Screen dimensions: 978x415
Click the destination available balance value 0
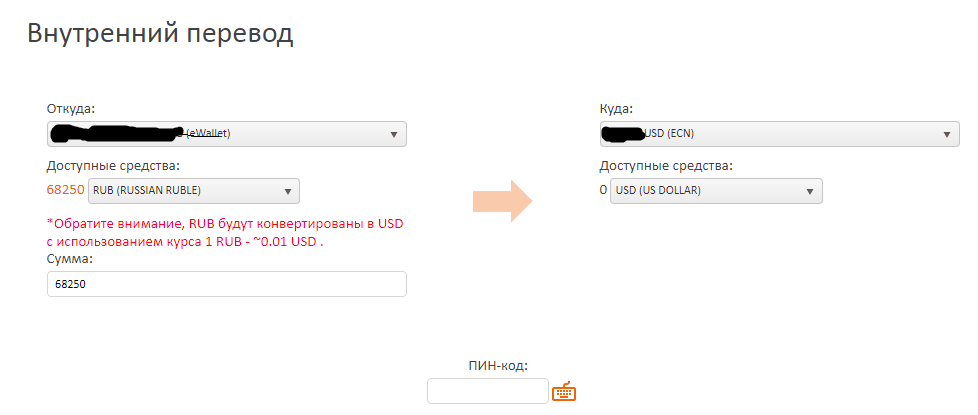pos(603,190)
